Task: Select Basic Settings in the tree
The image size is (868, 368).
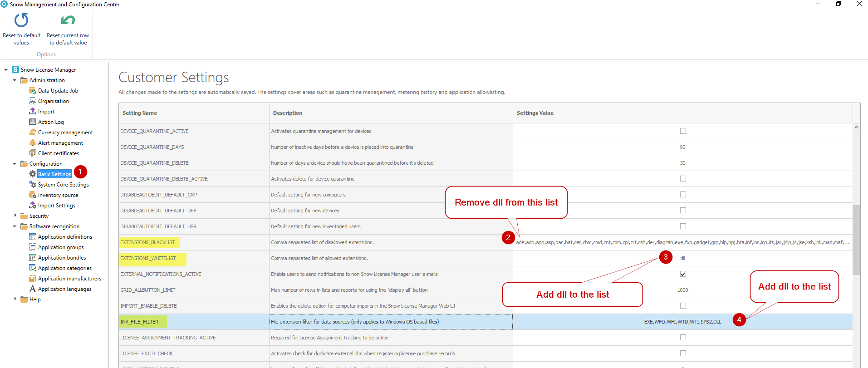Action: (x=54, y=174)
